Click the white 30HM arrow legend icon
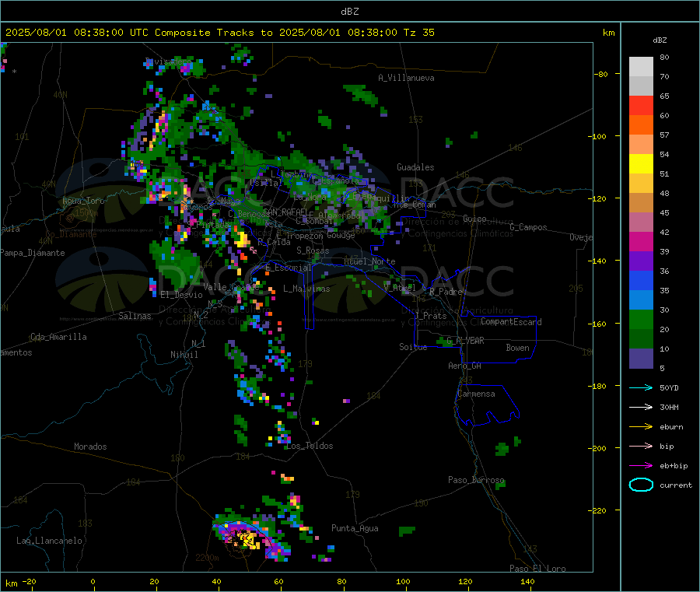Screen dimensions: 700x592 pos(641,407)
